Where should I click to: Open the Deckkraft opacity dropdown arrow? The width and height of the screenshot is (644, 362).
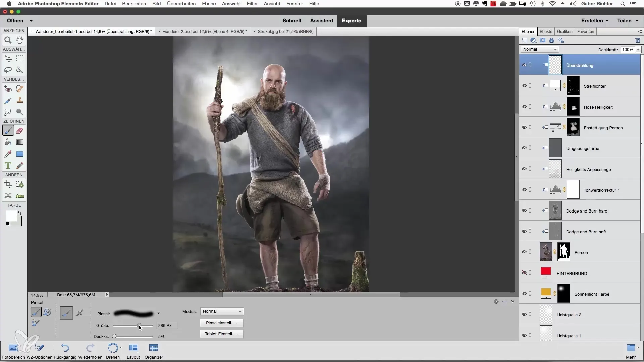click(x=638, y=50)
